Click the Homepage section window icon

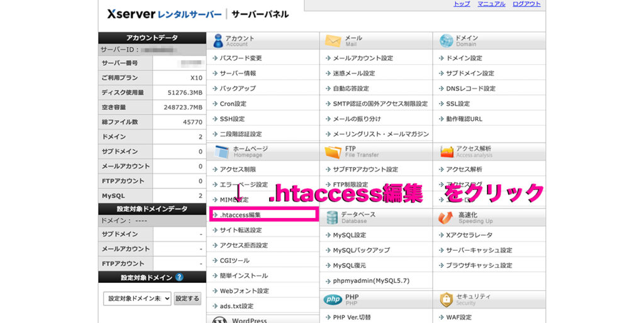click(221, 151)
